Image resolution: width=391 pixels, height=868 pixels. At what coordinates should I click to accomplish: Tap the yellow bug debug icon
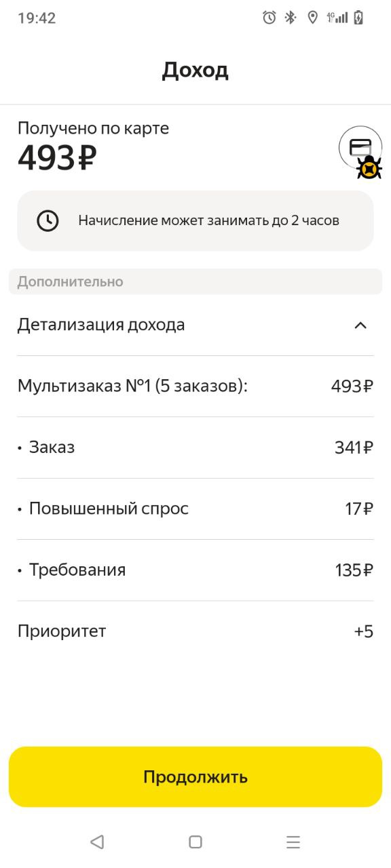click(x=369, y=167)
